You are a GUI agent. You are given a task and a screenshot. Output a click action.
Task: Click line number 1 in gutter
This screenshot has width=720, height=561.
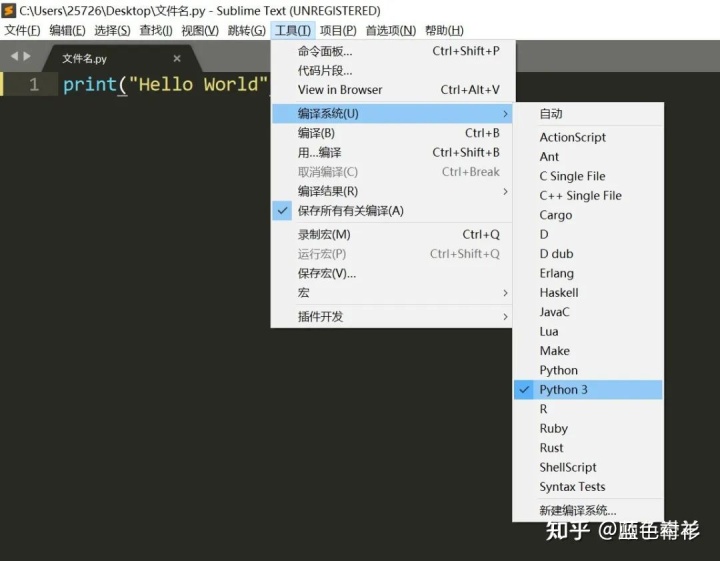(x=34, y=84)
